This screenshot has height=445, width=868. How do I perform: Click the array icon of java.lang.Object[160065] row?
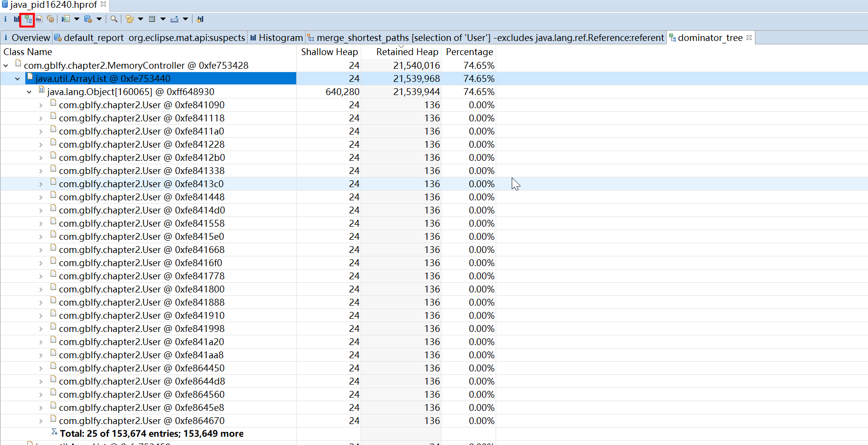[x=41, y=90]
